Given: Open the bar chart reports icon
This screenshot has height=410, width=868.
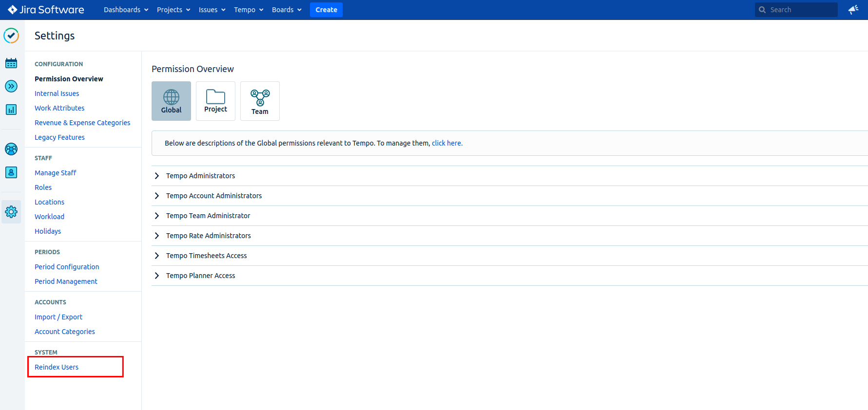Looking at the screenshot, I should pyautogui.click(x=11, y=110).
